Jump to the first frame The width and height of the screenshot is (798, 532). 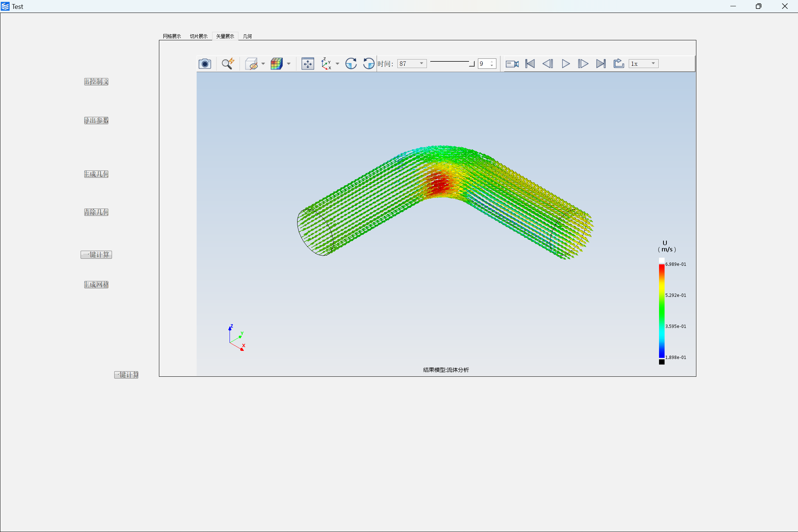pyautogui.click(x=530, y=64)
